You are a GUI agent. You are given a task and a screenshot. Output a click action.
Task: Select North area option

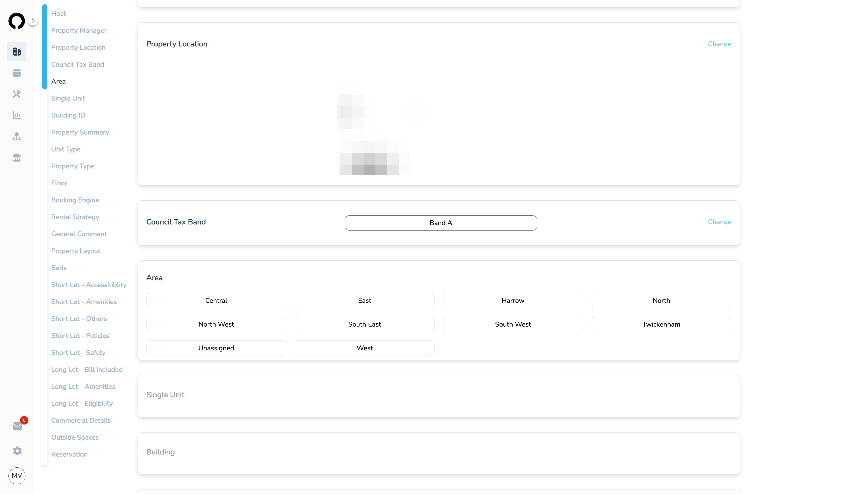click(661, 301)
